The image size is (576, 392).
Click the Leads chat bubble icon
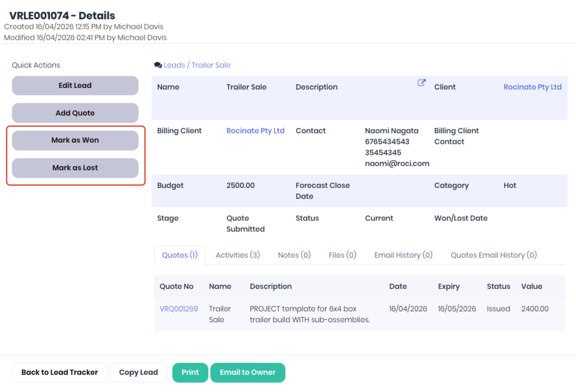tap(158, 65)
